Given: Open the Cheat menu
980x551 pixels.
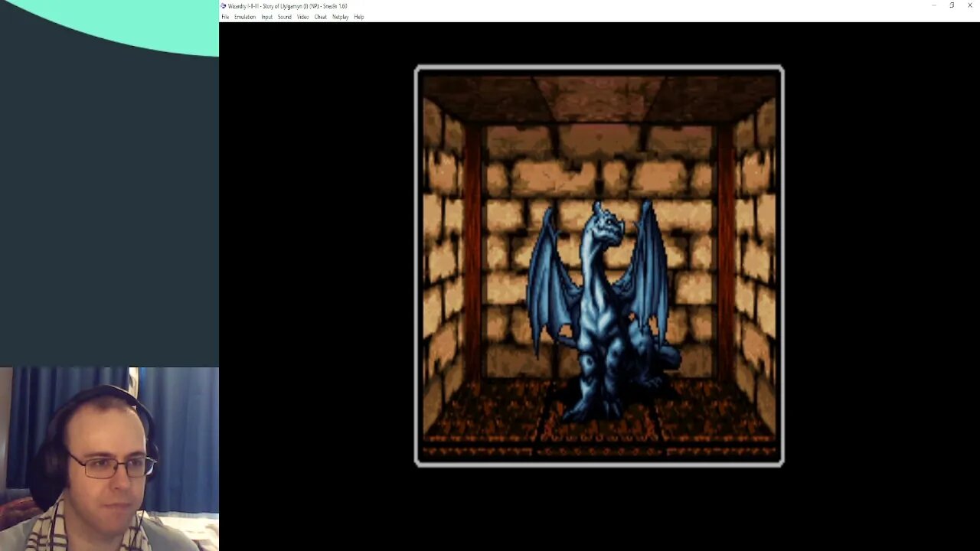Looking at the screenshot, I should (x=320, y=17).
